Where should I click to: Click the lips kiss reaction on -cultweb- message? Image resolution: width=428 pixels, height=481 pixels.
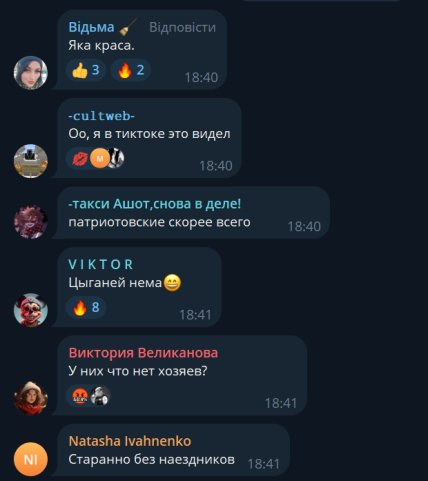tap(80, 158)
